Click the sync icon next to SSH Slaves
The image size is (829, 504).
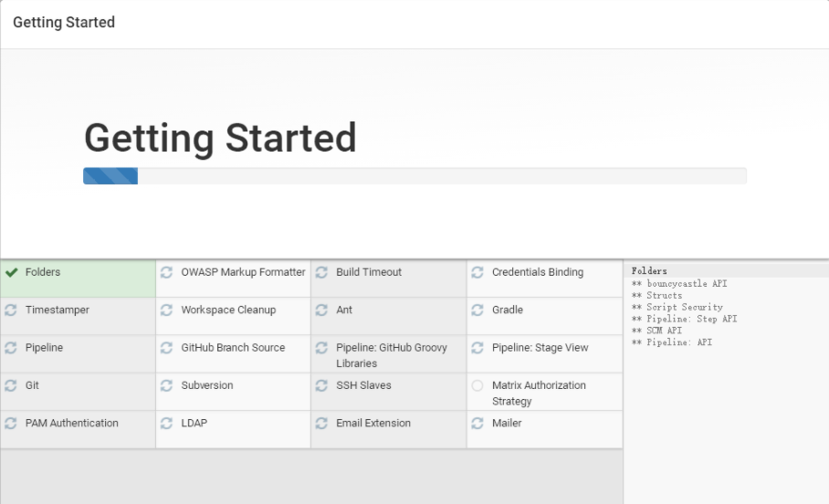321,385
